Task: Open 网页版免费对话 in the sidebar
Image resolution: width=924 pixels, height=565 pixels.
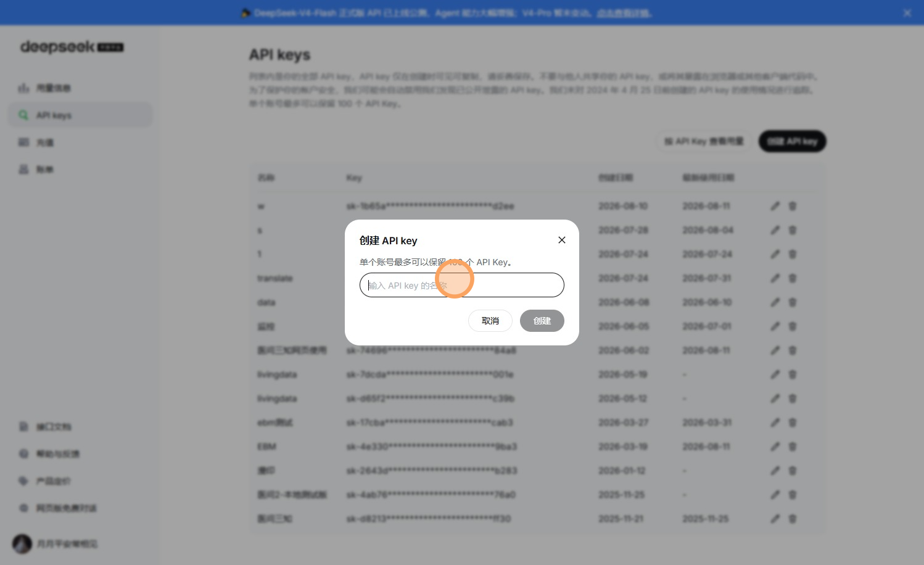Action: 80,508
